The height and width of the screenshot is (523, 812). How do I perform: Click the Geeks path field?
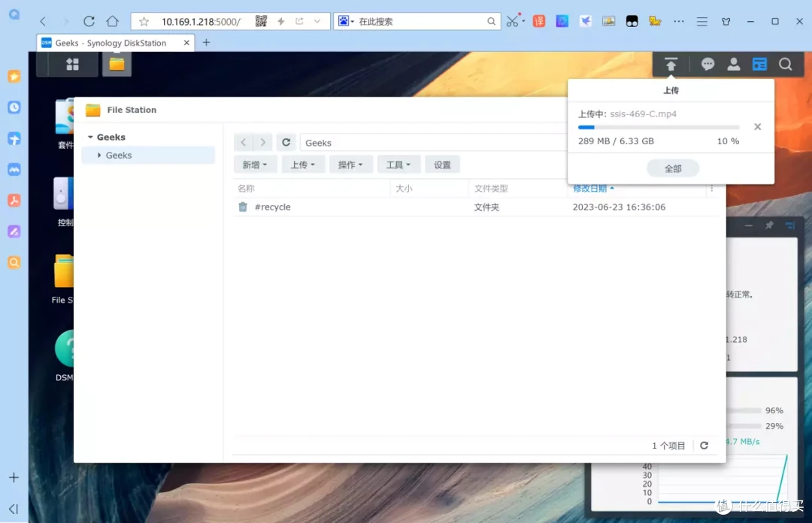(x=434, y=143)
